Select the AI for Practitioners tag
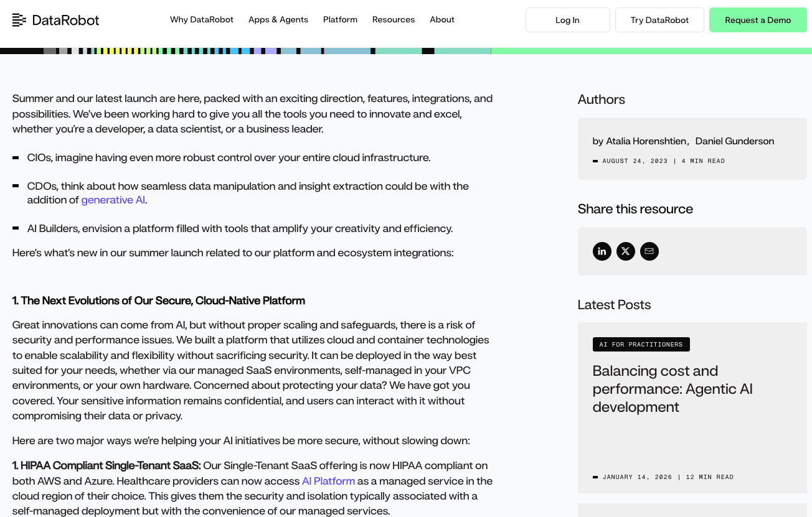Viewport: 812px width, 517px height. [x=641, y=345]
